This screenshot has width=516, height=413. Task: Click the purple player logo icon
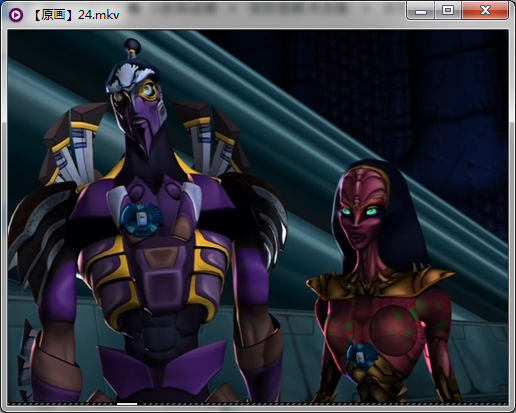pyautogui.click(x=15, y=15)
